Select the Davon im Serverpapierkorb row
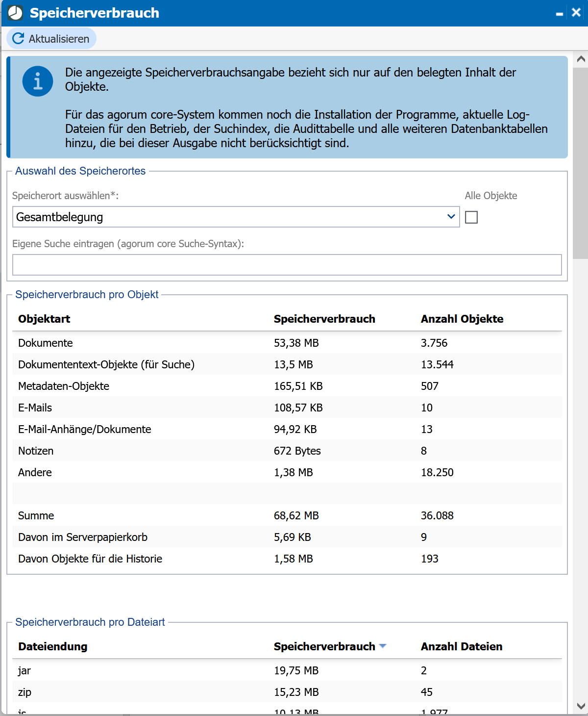588x716 pixels. pyautogui.click(x=287, y=537)
